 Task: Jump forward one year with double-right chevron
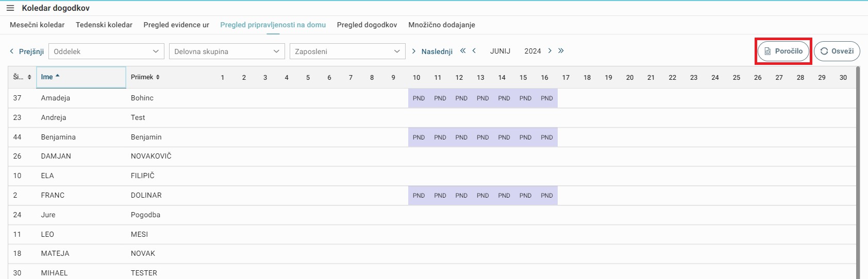[561, 50]
